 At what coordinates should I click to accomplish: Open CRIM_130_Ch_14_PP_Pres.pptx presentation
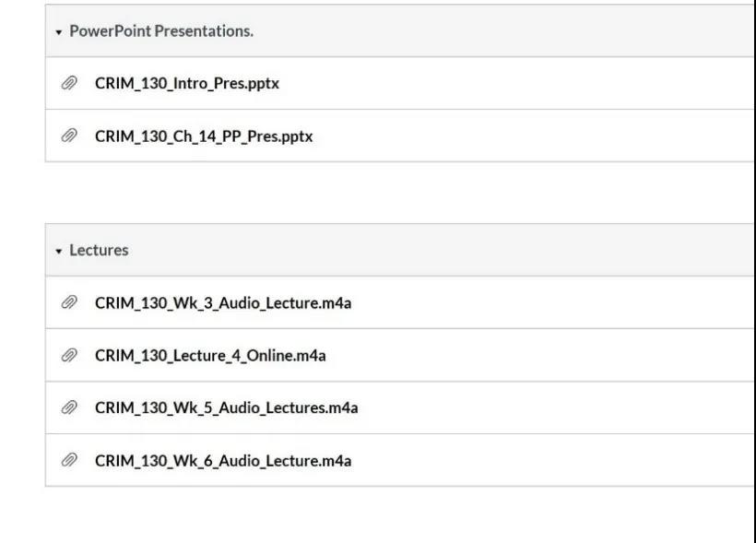coord(204,136)
